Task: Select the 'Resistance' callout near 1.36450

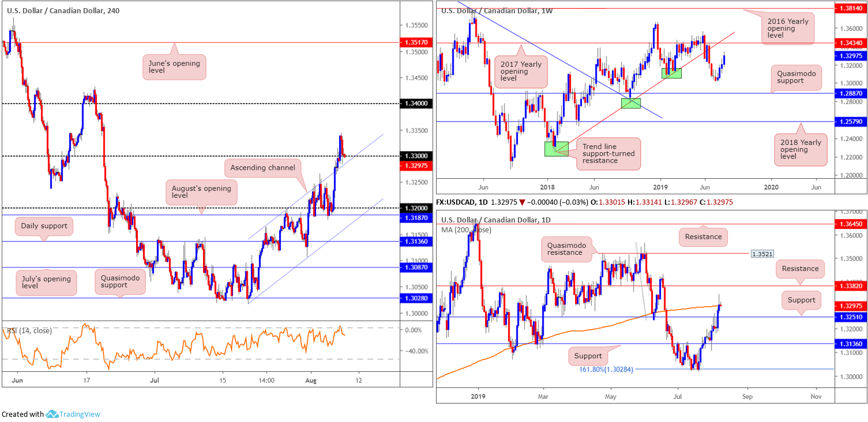Action: pos(704,236)
